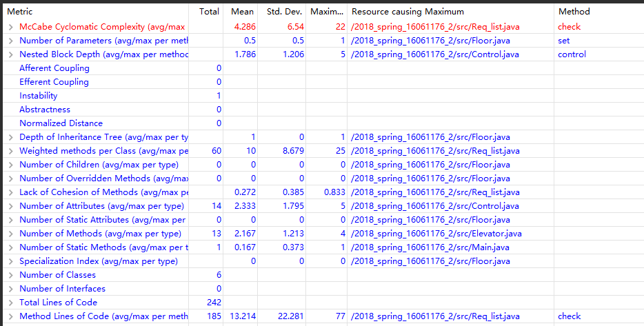644x326 pixels.
Task: Select the Instability metric row
Action: 39,96
